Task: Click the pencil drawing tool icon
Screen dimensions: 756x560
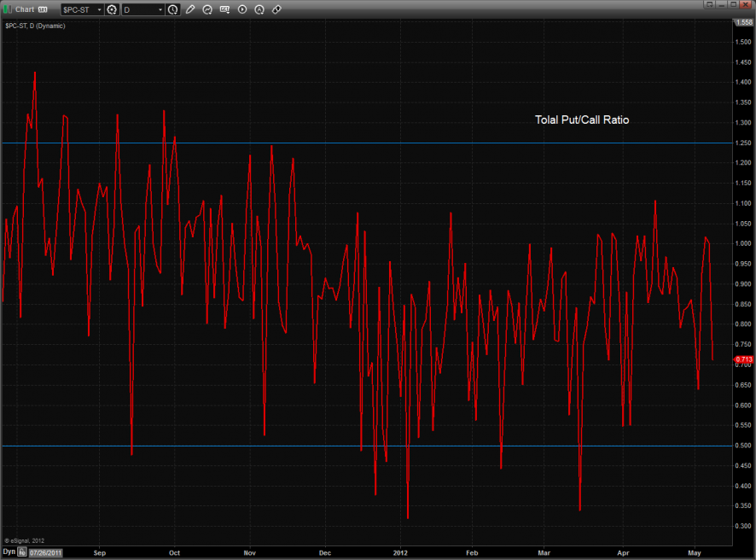Action: [x=190, y=9]
